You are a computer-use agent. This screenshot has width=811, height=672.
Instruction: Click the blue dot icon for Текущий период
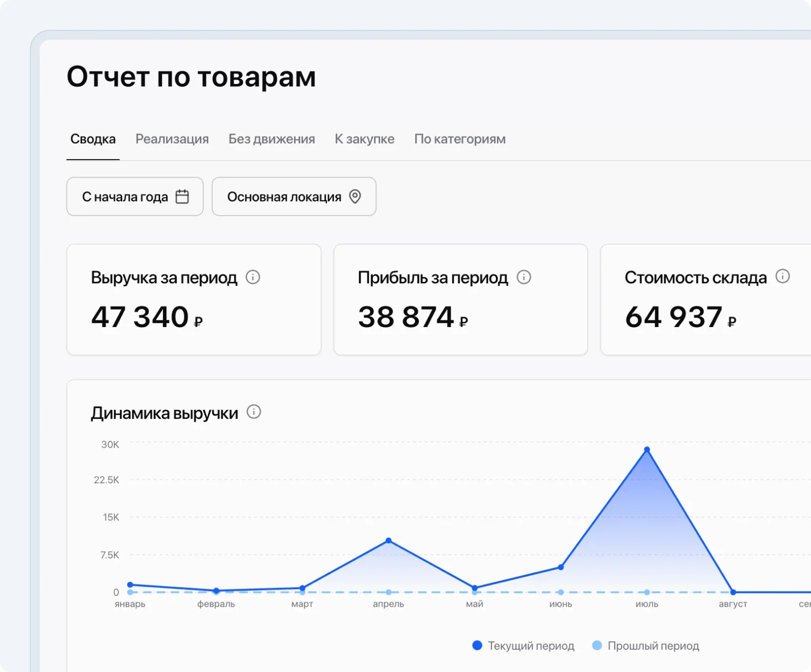(x=477, y=645)
